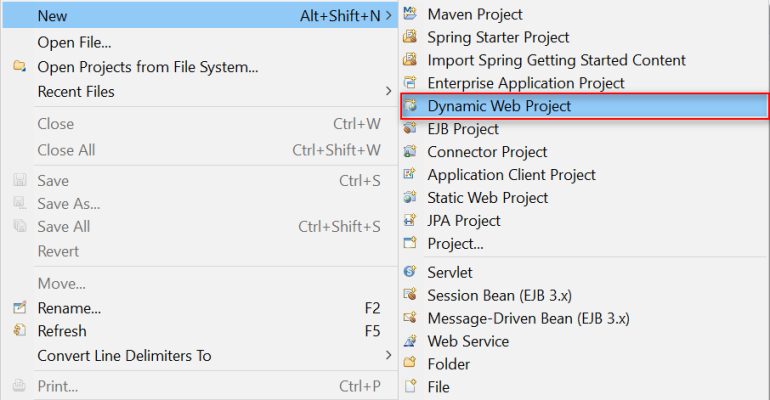
Task: Expand Convert Line Delimiters To arrow
Action: tap(388, 355)
